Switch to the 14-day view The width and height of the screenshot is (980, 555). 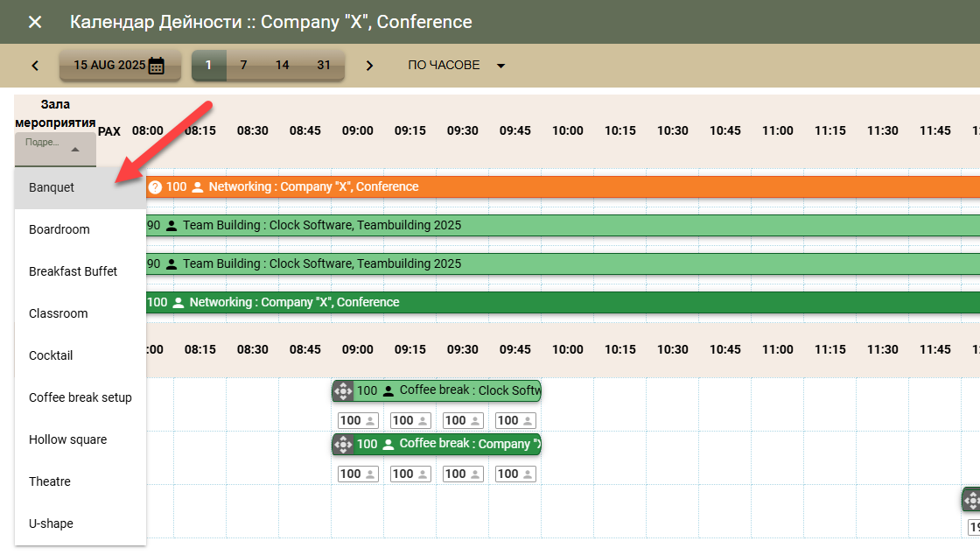283,65
